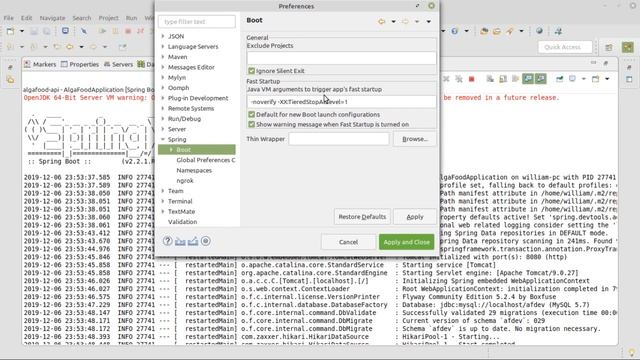Image resolution: width=640 pixels, height=360 pixels.
Task: Click the Open Type package icon in toolbar
Action: pyautogui.click(x=484, y=31)
